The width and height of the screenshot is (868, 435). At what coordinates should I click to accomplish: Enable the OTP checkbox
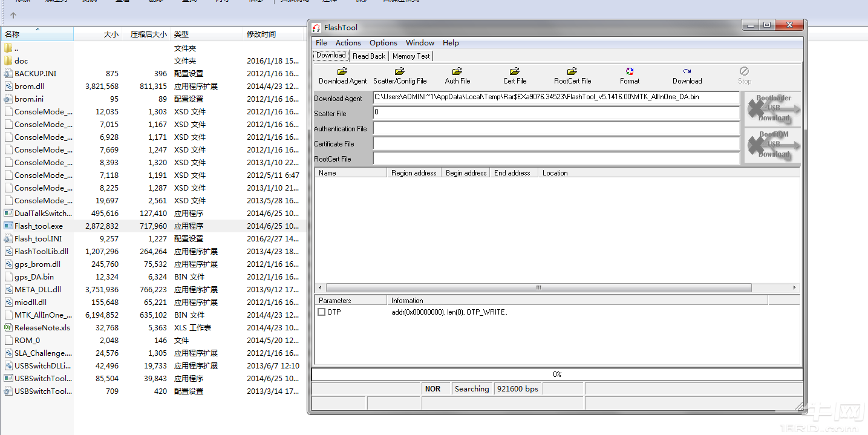321,312
